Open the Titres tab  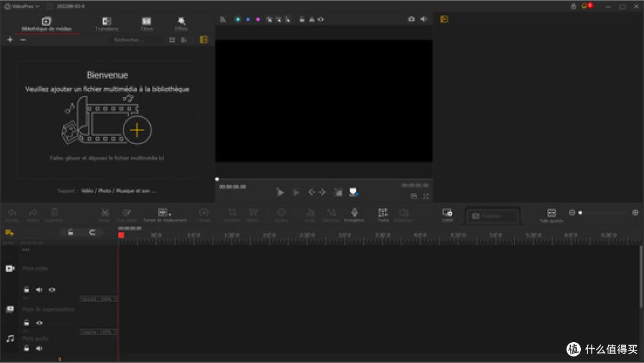[x=147, y=24]
